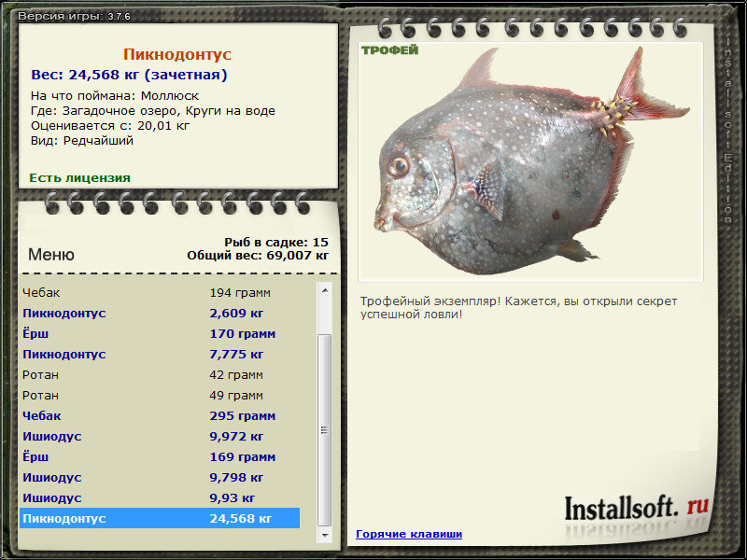Click the Пикнодонтус fish title
This screenshot has height=560, width=747.
pos(177,54)
